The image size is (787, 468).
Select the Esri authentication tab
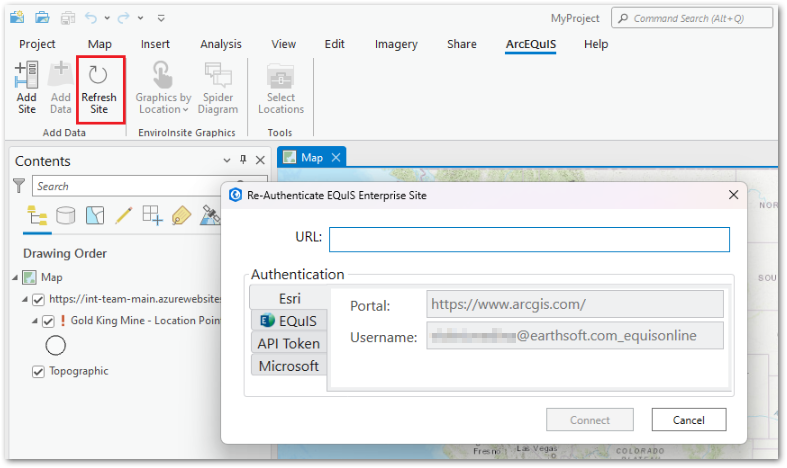[x=289, y=299]
